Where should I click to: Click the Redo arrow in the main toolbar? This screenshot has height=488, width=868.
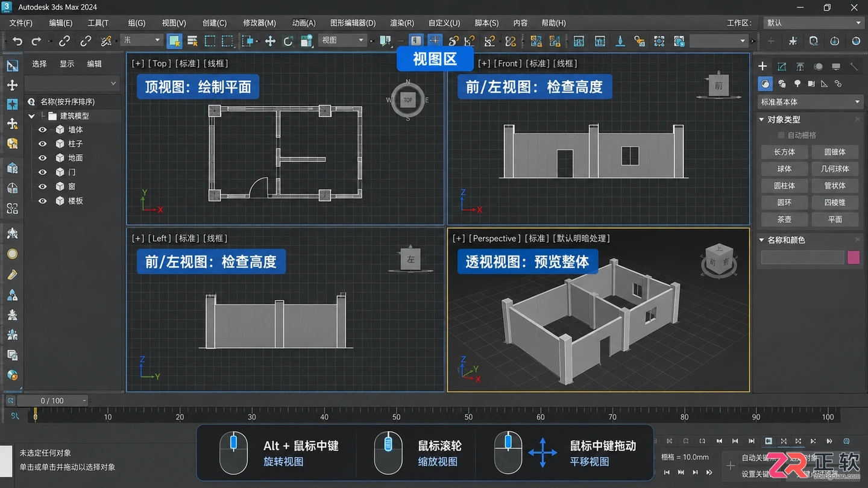[36, 41]
